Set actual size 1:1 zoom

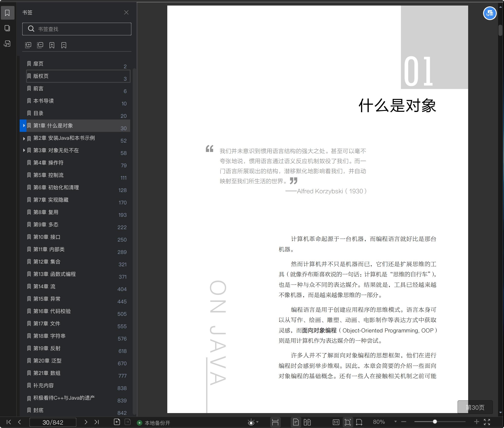point(336,422)
